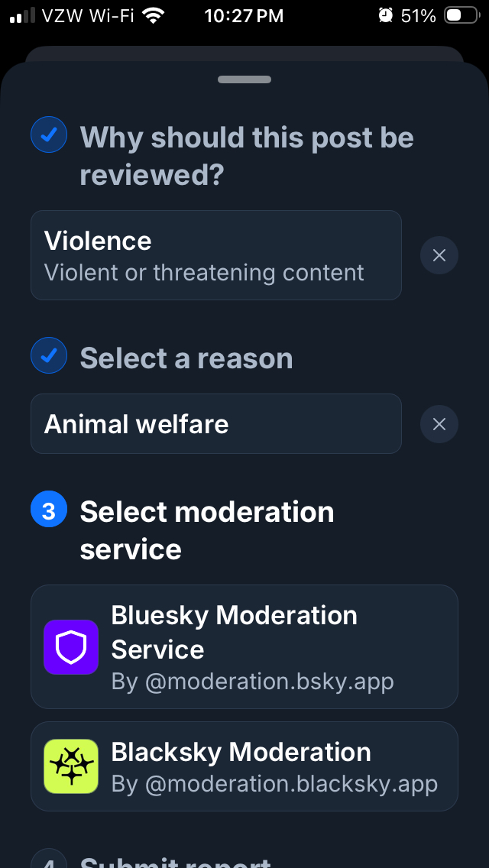Tap the Wi-Fi signal icon

(x=154, y=15)
